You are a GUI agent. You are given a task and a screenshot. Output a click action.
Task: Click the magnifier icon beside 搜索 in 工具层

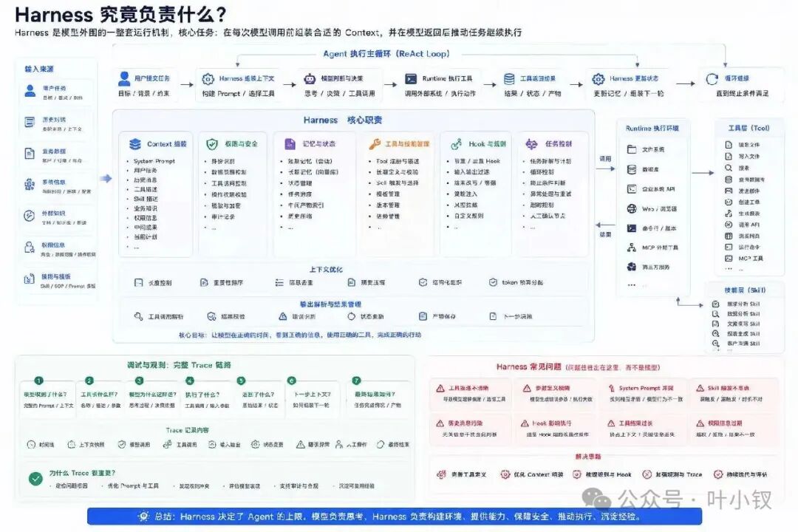(x=729, y=168)
